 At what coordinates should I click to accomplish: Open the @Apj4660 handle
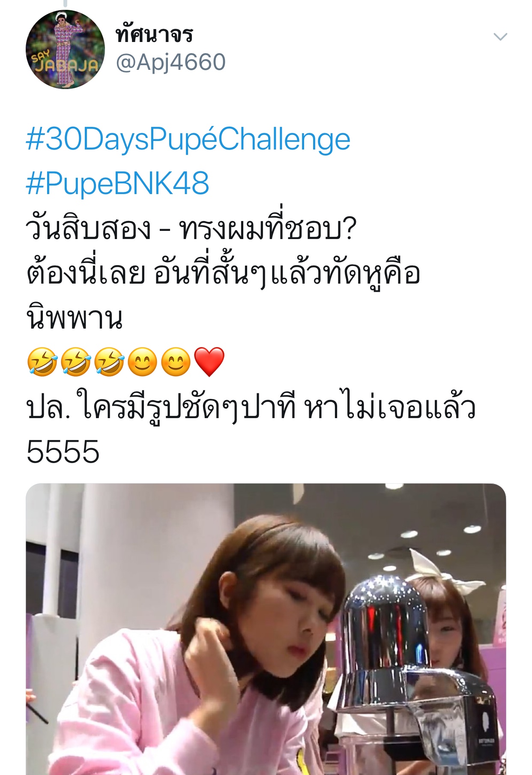tap(170, 62)
